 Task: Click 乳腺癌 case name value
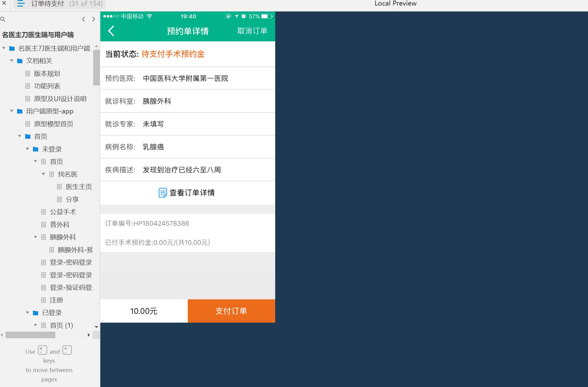153,147
